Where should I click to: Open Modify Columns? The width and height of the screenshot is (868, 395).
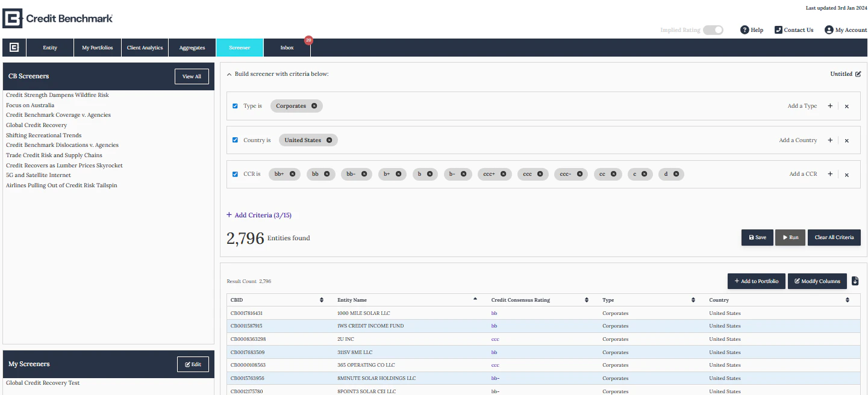pos(817,281)
